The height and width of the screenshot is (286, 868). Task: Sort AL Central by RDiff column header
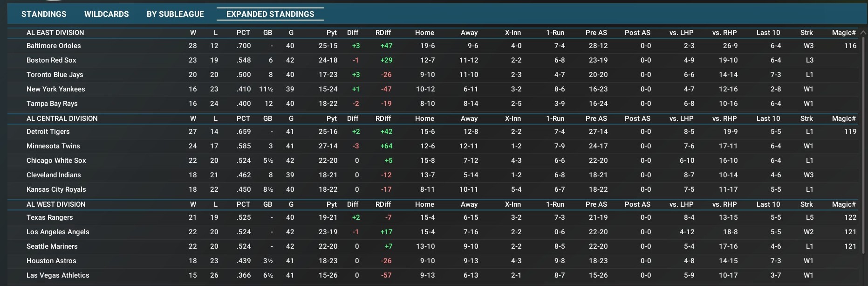(383, 119)
